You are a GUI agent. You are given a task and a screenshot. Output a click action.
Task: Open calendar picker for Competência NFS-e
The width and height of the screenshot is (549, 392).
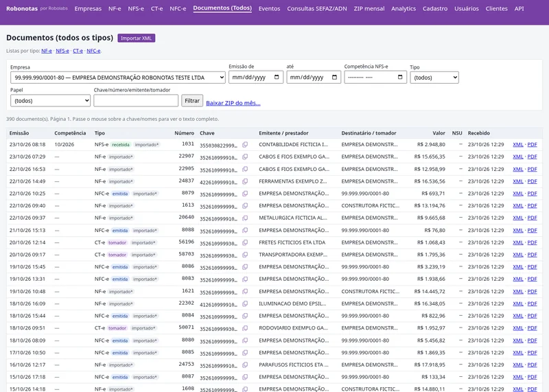click(400, 77)
